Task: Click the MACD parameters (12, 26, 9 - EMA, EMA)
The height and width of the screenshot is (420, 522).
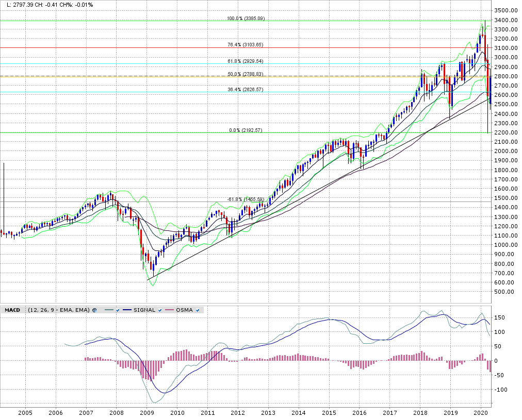Action: point(58,310)
